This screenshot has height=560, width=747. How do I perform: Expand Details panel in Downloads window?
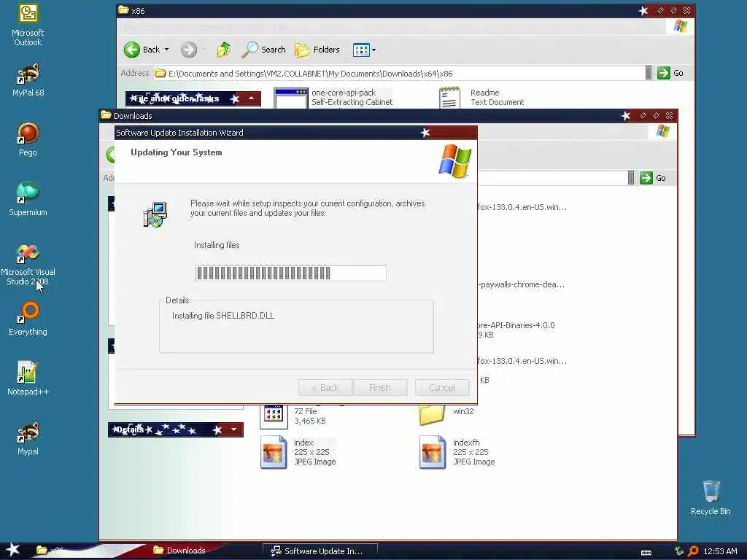click(x=233, y=429)
